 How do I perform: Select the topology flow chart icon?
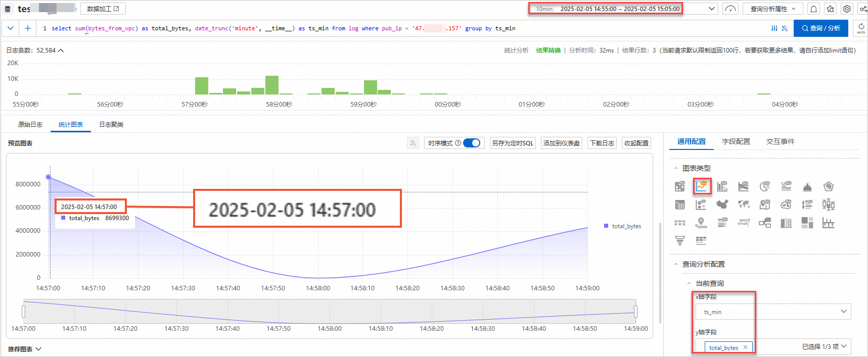pyautogui.click(x=765, y=223)
